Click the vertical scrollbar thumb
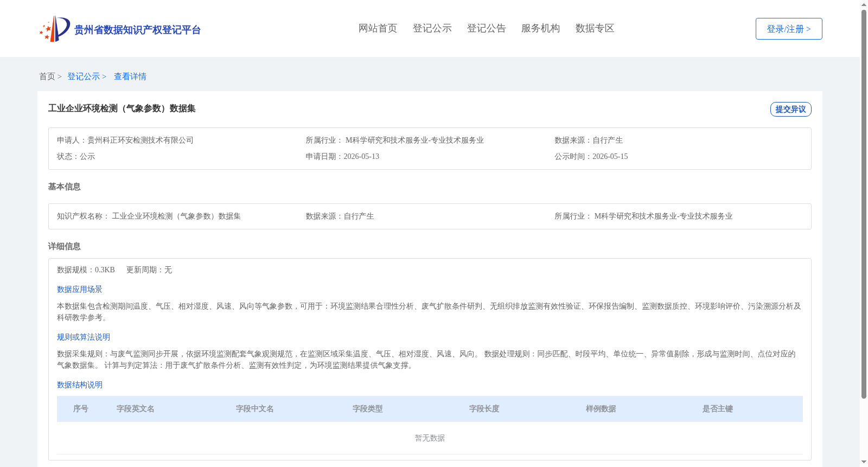Viewport: 868px width, 467px height. (864, 204)
